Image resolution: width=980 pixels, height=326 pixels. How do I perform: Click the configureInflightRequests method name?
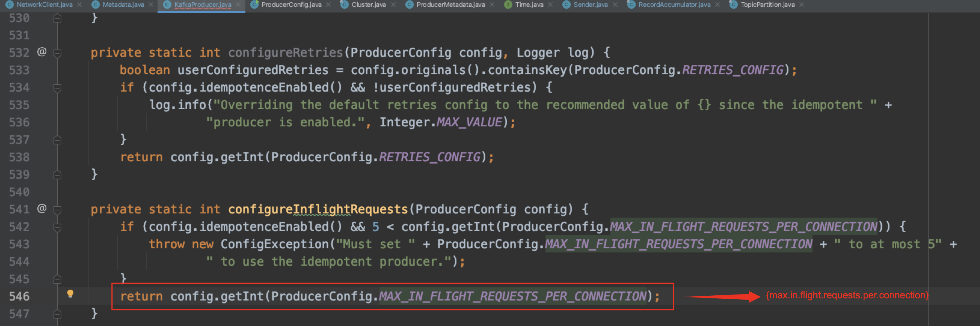(318, 209)
